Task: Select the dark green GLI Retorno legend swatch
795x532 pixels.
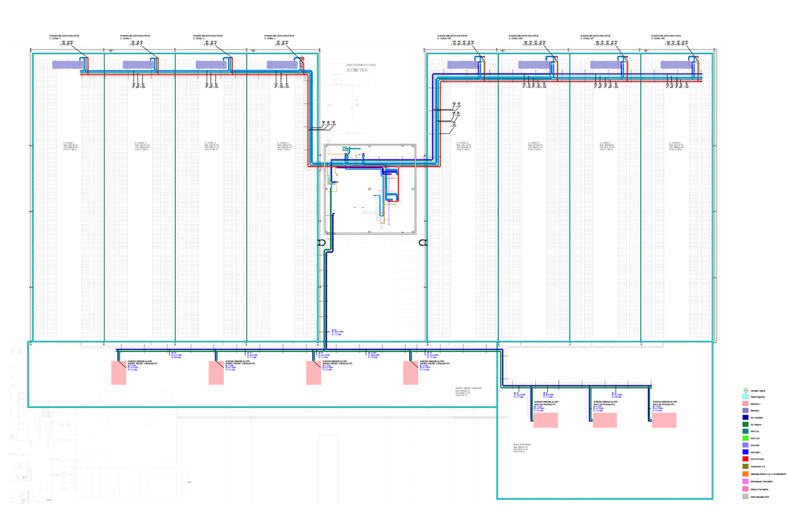Action: coord(746,425)
